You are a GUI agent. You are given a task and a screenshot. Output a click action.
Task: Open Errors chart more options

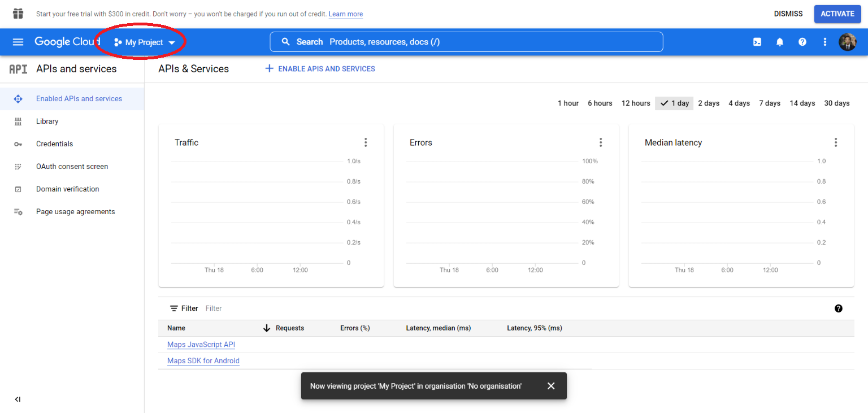click(601, 142)
